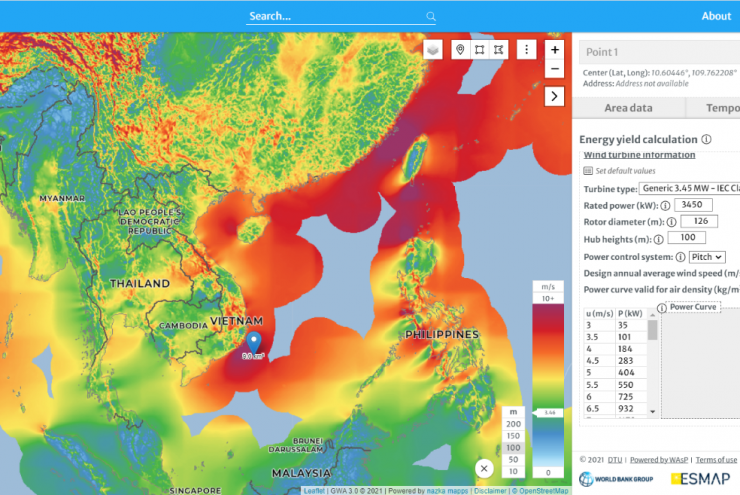The height and width of the screenshot is (495, 740).
Task: Select 50 m height level
Action: click(x=513, y=459)
